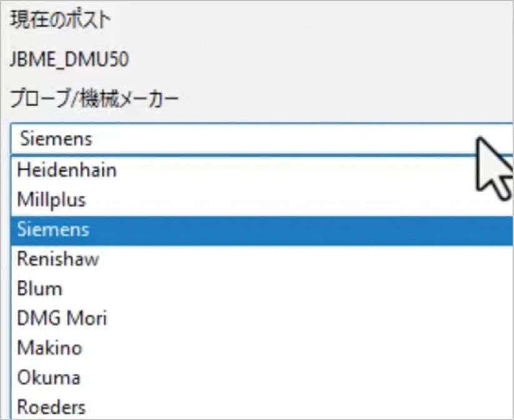Switch the selection to Renishaw
This screenshot has height=420, width=514.
point(58,259)
